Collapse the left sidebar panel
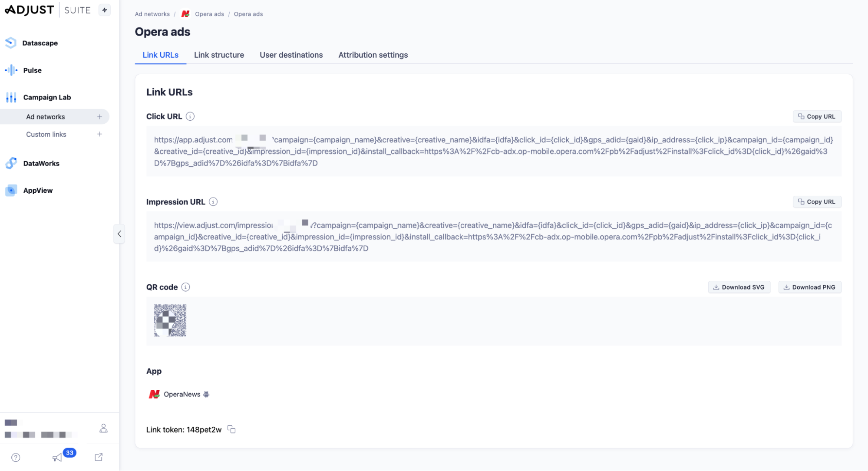Image resolution: width=868 pixels, height=471 pixels. pos(119,234)
